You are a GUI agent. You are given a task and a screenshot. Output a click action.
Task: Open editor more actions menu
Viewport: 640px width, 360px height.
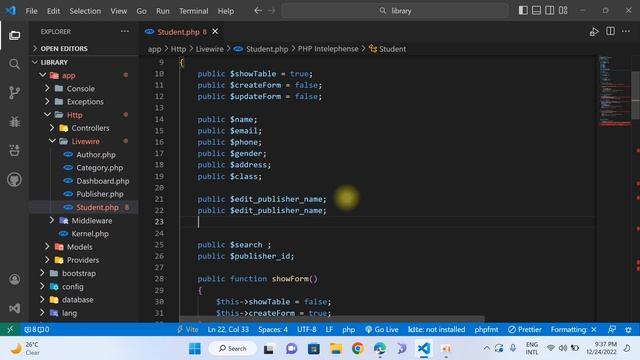click(x=626, y=31)
